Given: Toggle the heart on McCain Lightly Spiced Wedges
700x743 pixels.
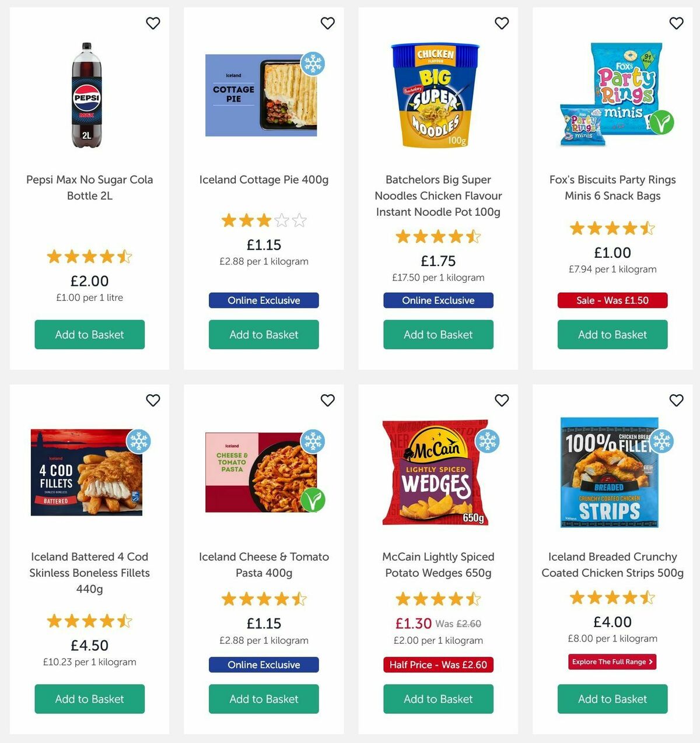Looking at the screenshot, I should pyautogui.click(x=502, y=401).
